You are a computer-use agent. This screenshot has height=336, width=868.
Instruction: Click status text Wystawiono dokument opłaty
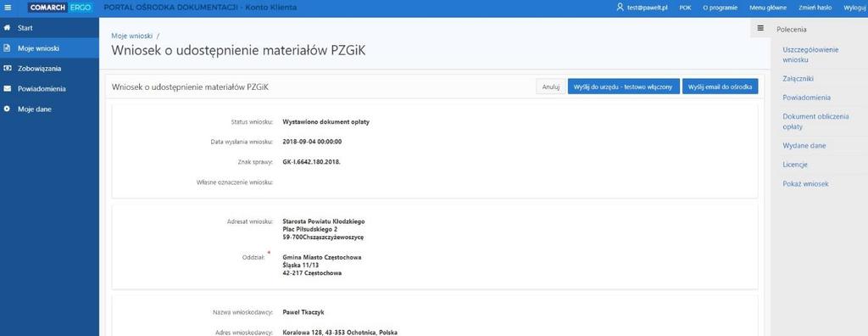[325, 121]
